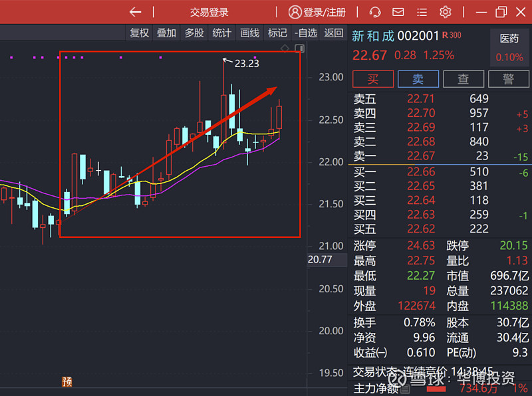Click the 主力净额 red bar
Viewport: 532px width, 396px height.
click(436, 389)
